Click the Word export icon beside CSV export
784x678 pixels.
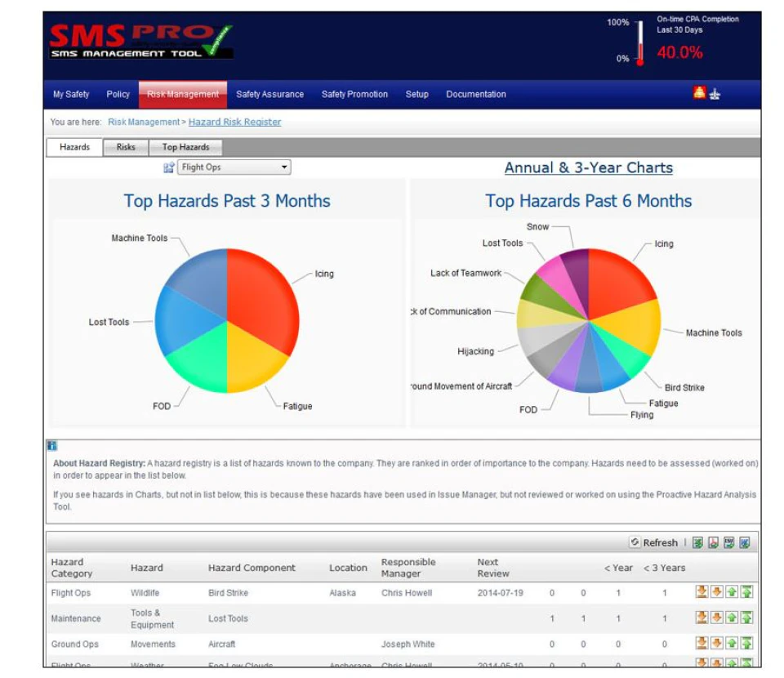point(744,542)
